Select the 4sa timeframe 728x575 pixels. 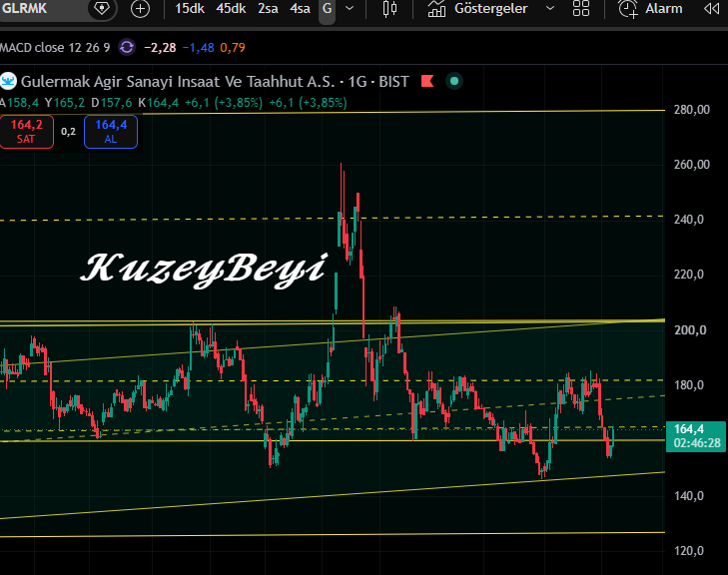(300, 8)
